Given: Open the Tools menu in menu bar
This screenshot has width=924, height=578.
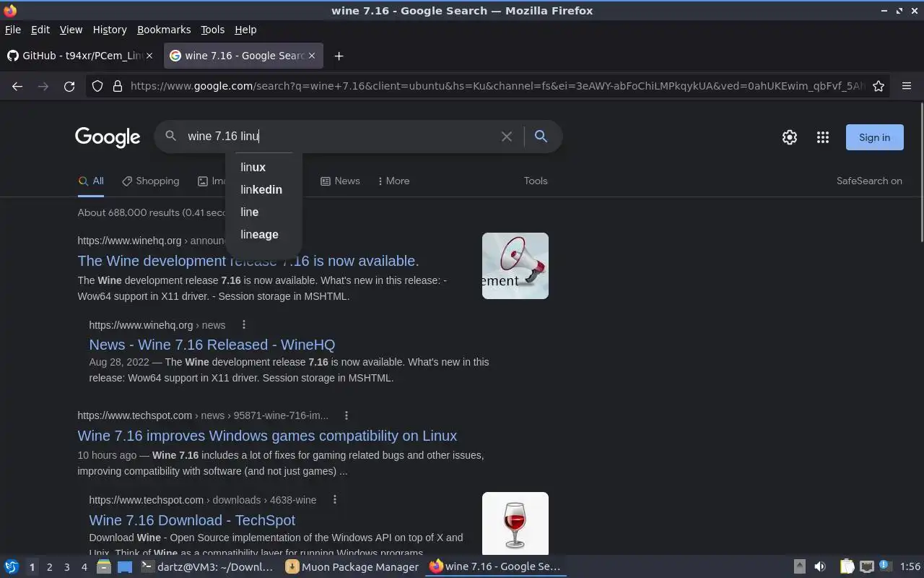Looking at the screenshot, I should coord(212,30).
